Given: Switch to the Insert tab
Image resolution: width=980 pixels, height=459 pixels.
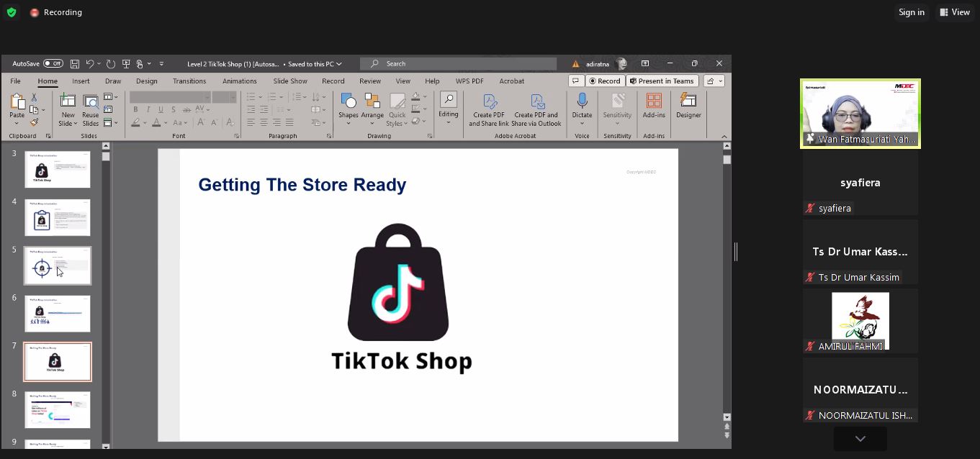Looking at the screenshot, I should (81, 81).
